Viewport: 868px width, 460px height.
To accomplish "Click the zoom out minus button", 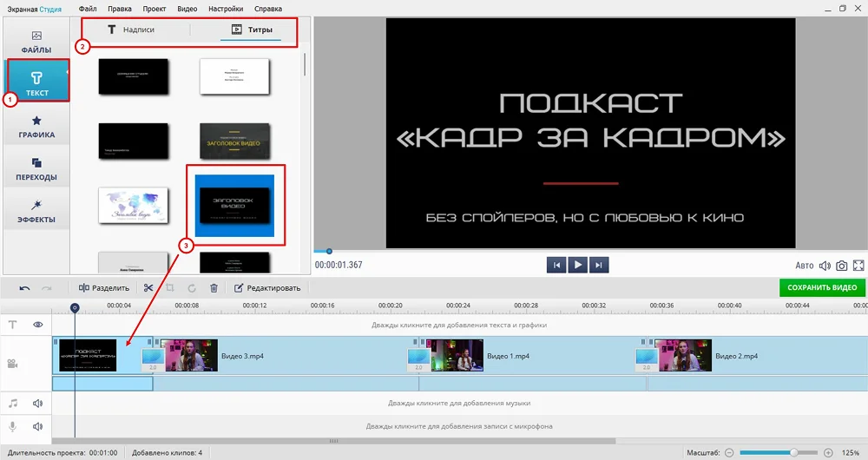I will tap(730, 453).
